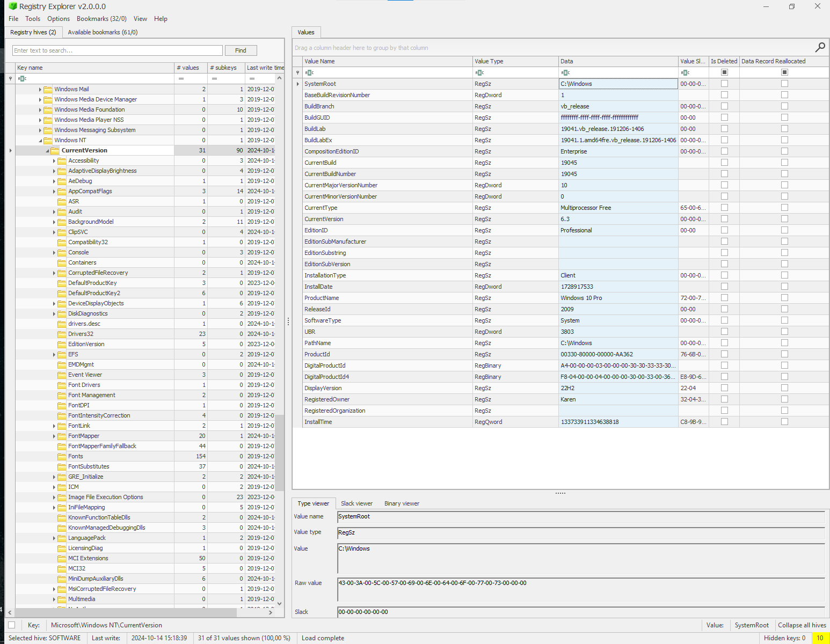
Task: Toggle Is Deleted filter checkbox in filter row
Action: 724,72
